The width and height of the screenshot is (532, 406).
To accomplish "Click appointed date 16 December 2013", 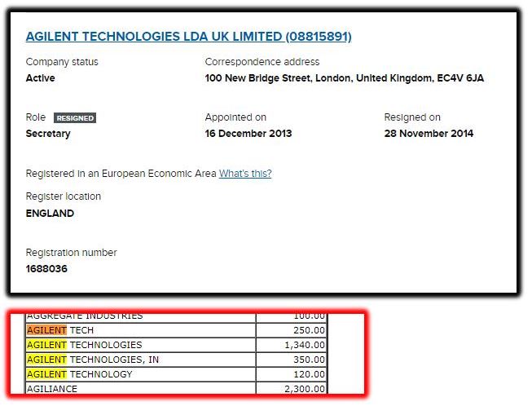I will coord(248,134).
